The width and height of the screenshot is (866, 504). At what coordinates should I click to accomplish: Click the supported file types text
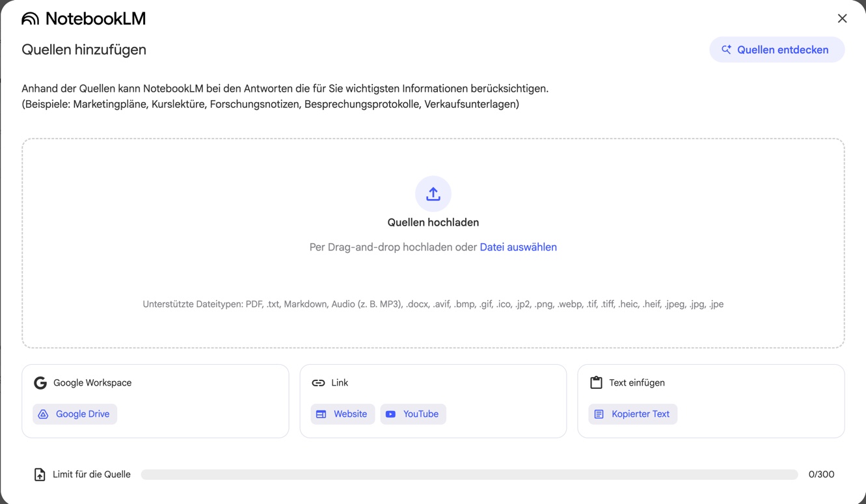[433, 304]
